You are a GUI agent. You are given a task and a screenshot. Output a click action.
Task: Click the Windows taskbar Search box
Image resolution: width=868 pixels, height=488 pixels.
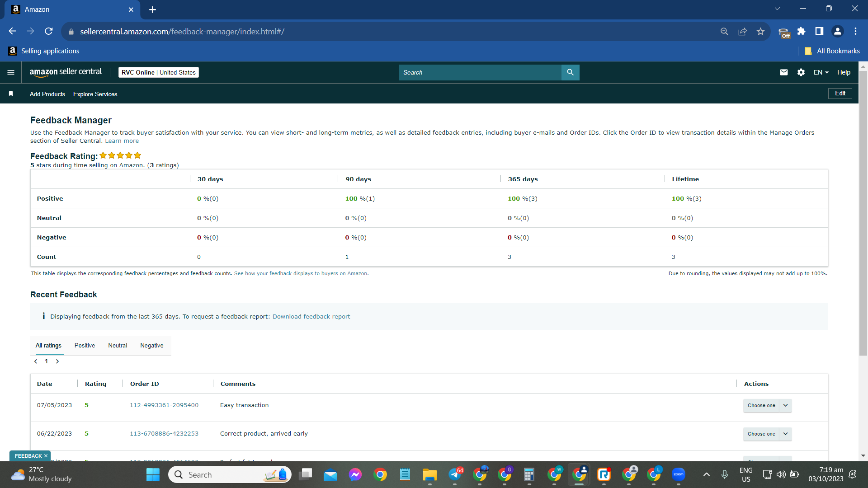230,474
